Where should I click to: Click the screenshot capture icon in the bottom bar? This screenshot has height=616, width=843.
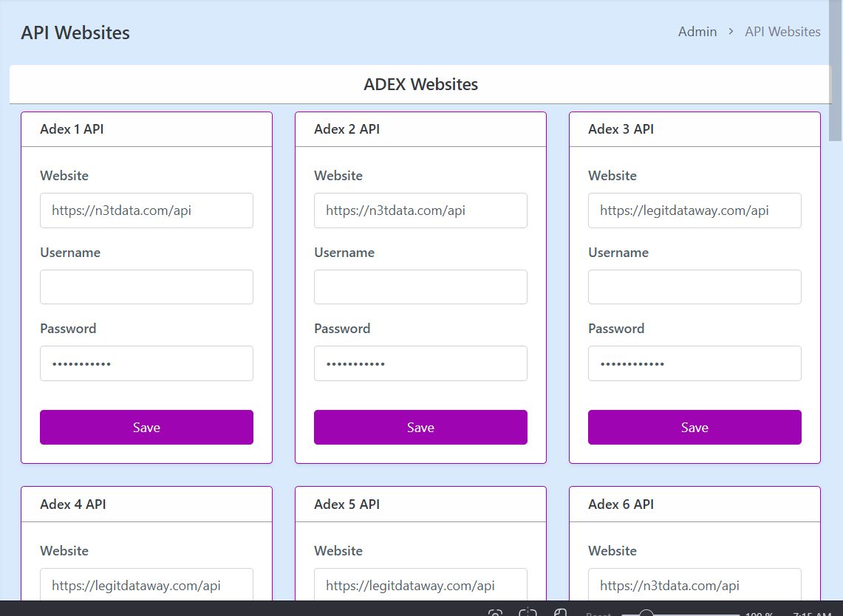496,613
